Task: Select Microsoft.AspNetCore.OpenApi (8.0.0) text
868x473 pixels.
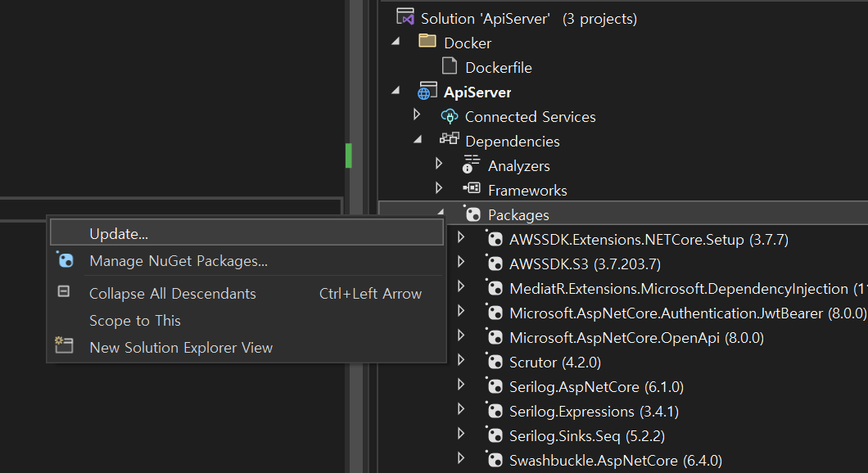Action: (636, 337)
